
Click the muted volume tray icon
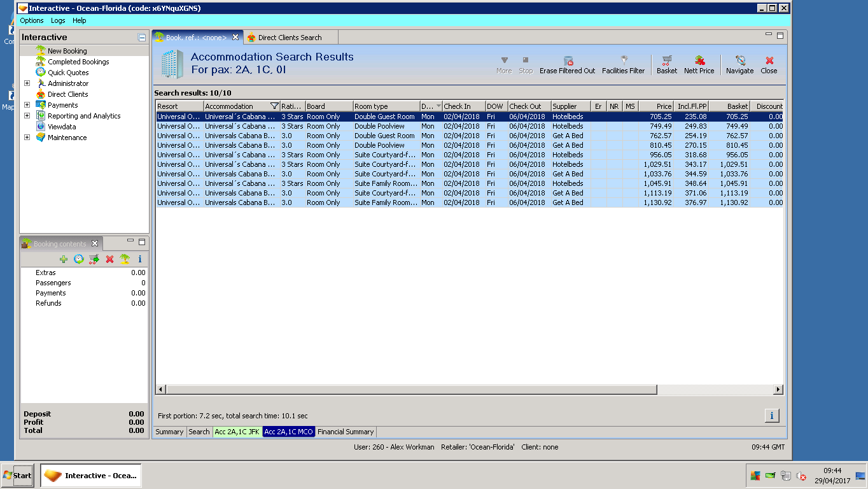pos(801,476)
